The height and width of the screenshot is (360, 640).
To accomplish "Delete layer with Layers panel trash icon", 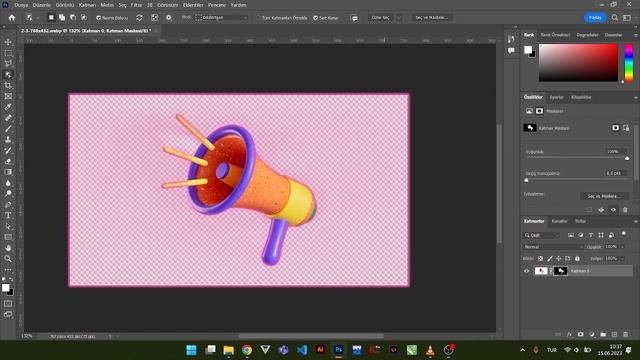I will [625, 334].
